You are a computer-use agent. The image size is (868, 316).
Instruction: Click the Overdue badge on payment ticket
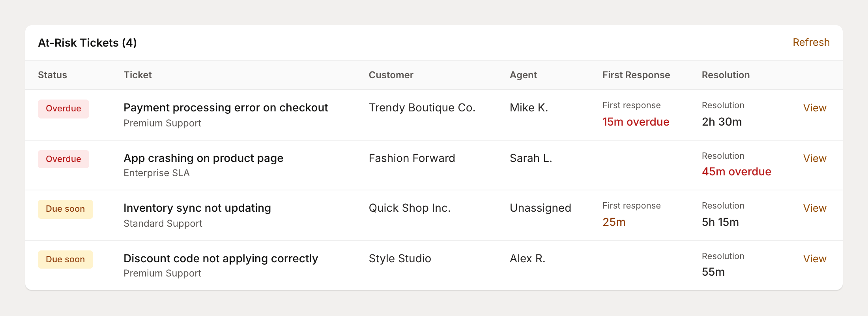64,109
